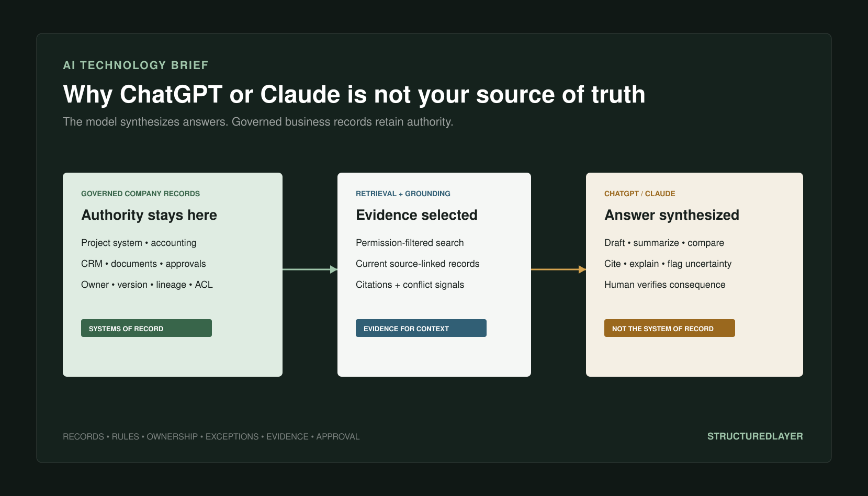Image resolution: width=868 pixels, height=496 pixels.
Task: Click the green arrow between first two cards
Action: point(310,269)
